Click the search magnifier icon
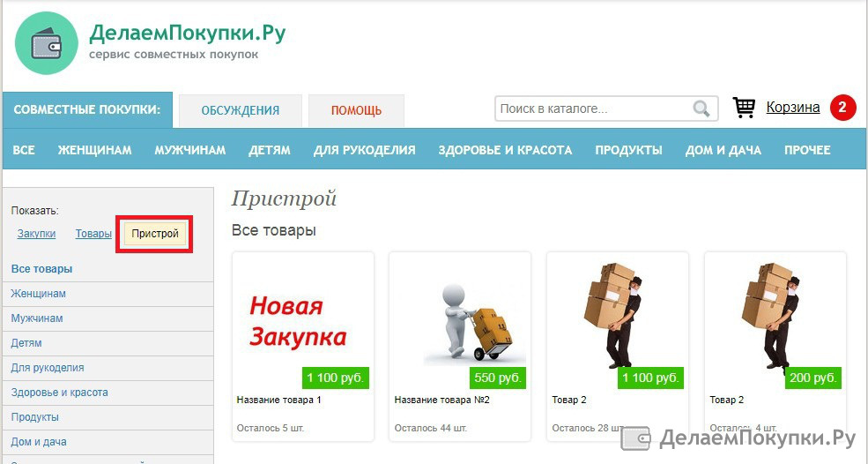The image size is (868, 464). point(701,109)
